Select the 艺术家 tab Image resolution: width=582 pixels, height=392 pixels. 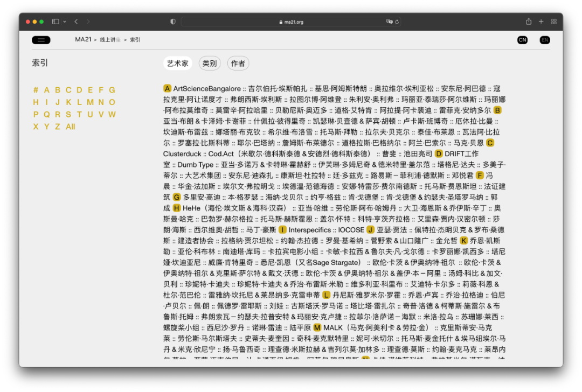(177, 64)
